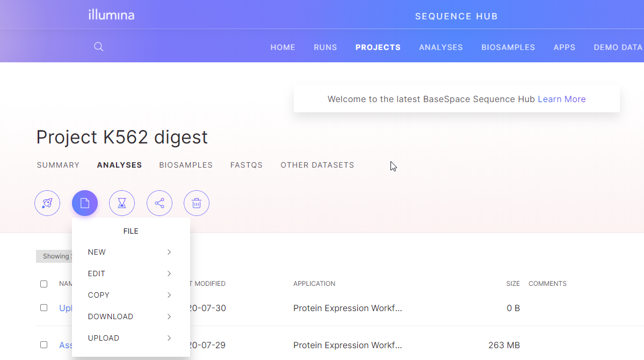Check the second analysis row checkbox
This screenshot has width=644, height=360.
[44, 345]
